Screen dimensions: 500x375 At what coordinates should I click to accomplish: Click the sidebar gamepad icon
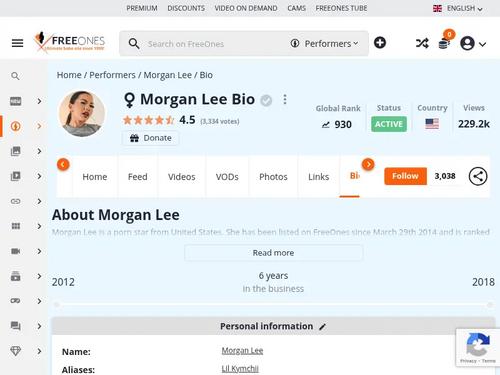point(16,301)
